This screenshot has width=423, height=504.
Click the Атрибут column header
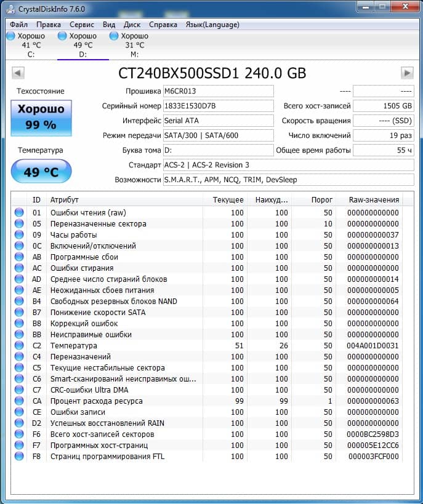coord(125,199)
